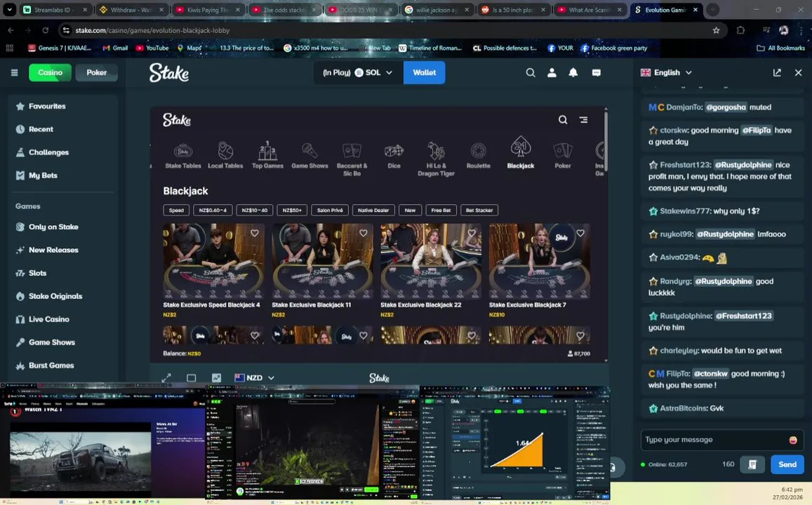Image resolution: width=812 pixels, height=505 pixels.
Task: Toggle the NZ$50+ filter chip
Action: click(292, 210)
